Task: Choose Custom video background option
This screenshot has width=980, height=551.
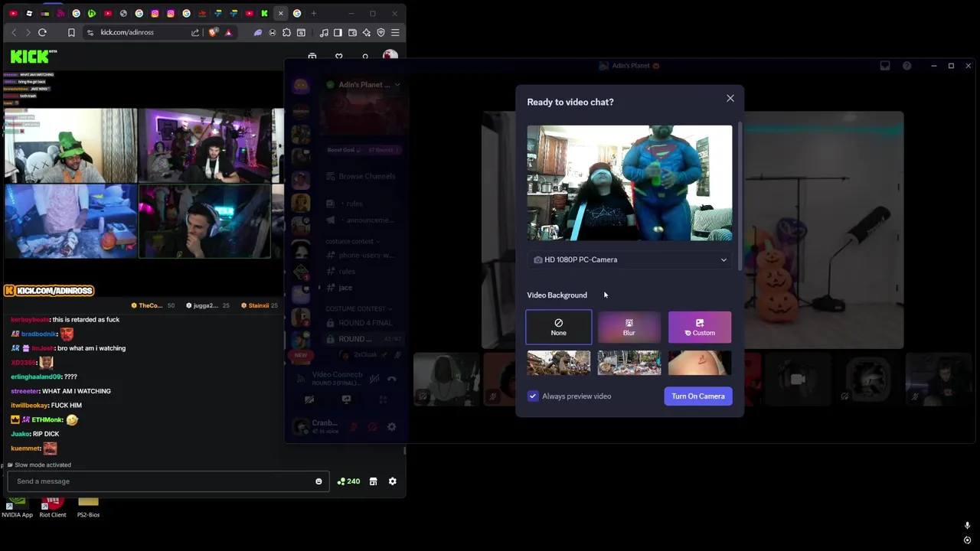Action: pos(700,327)
